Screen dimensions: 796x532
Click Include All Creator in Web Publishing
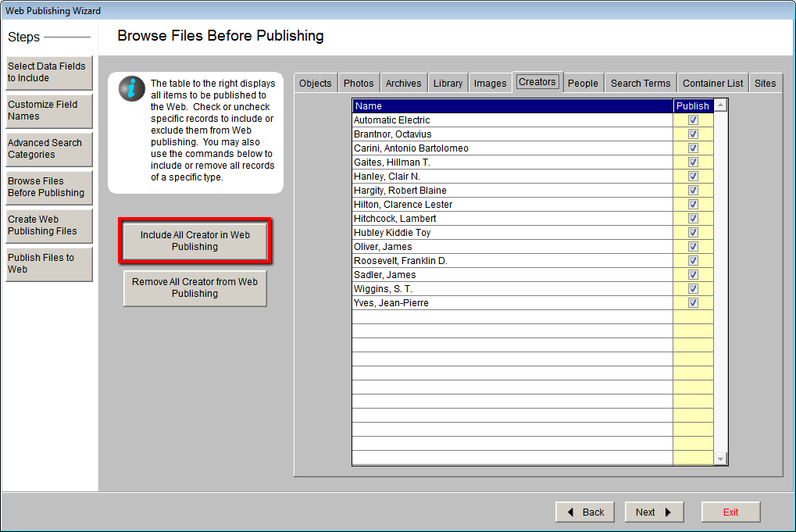(195, 241)
